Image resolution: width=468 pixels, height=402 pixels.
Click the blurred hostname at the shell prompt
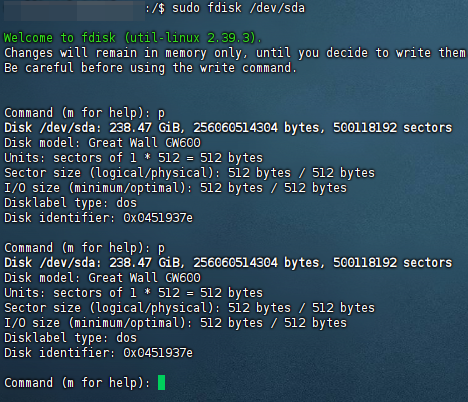[74, 10]
